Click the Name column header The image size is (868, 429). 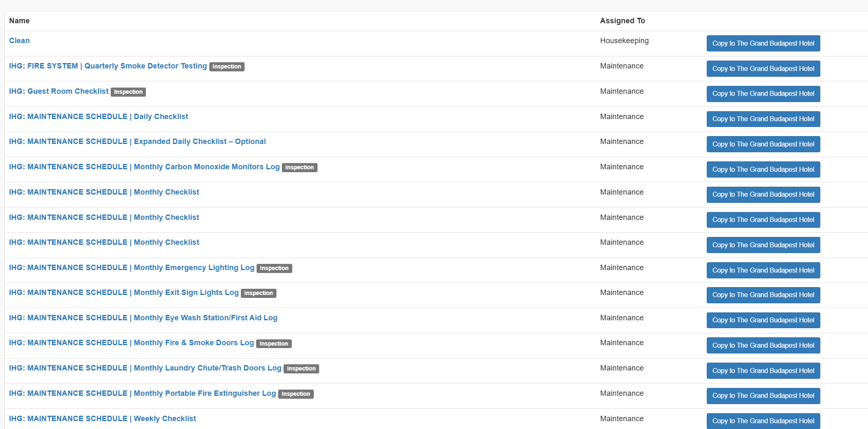coord(19,21)
